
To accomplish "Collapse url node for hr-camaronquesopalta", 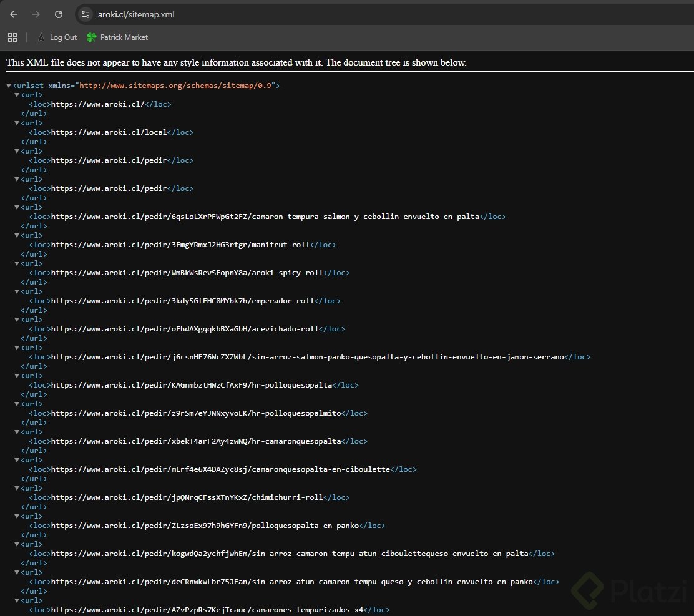I will click(17, 432).
